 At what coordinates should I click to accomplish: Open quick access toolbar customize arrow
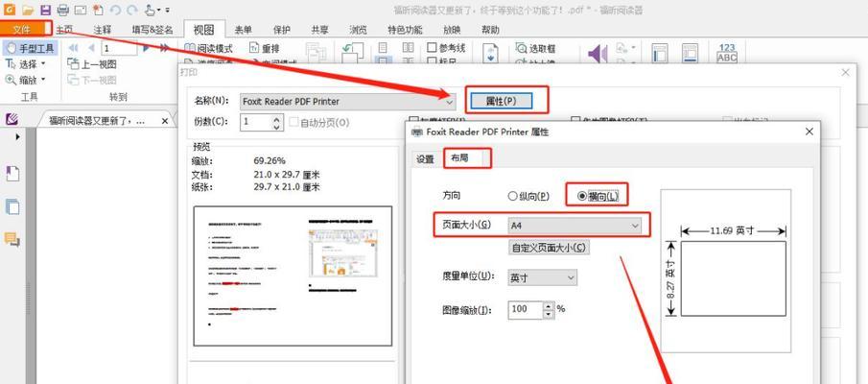click(167, 10)
